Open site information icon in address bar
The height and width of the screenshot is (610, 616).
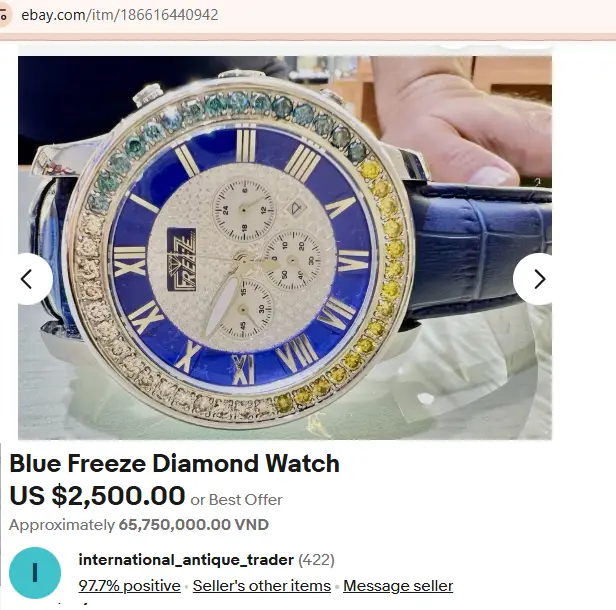click(x=4, y=15)
